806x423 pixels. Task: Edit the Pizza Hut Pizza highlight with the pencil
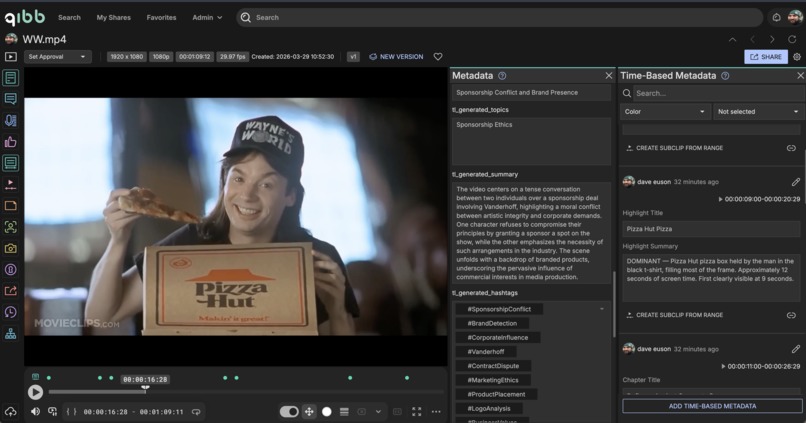tap(796, 182)
